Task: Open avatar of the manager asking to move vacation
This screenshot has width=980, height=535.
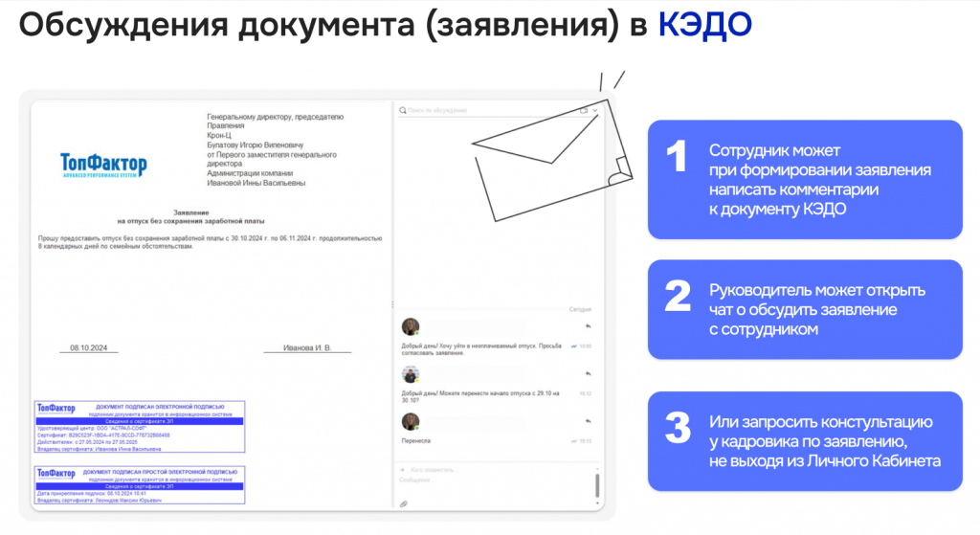Action: [410, 374]
